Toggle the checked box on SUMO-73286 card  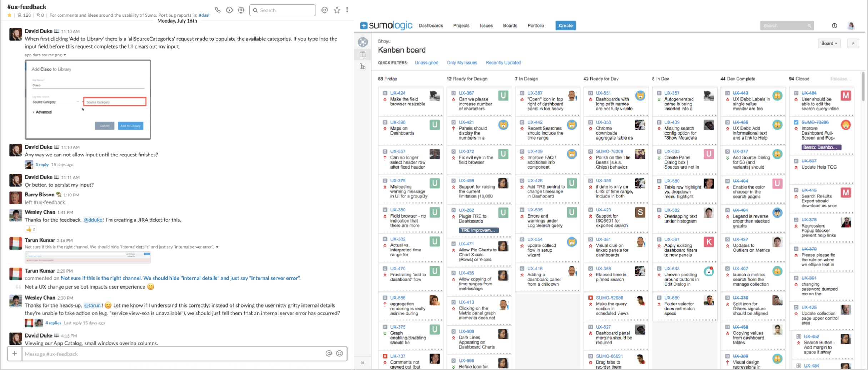click(796, 122)
